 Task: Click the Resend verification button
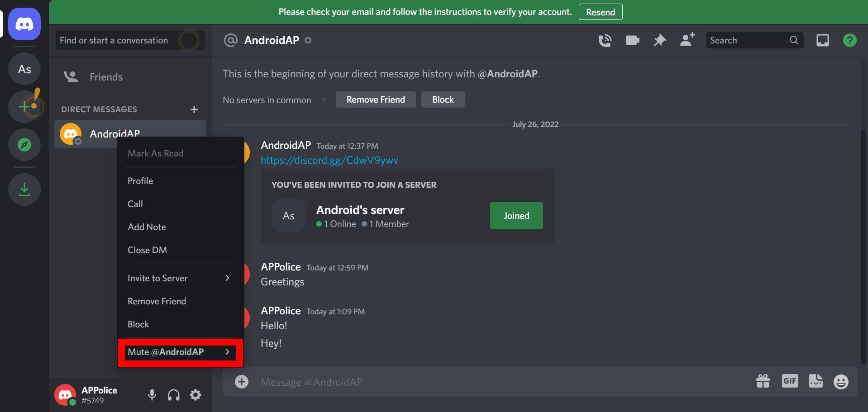pyautogui.click(x=600, y=12)
